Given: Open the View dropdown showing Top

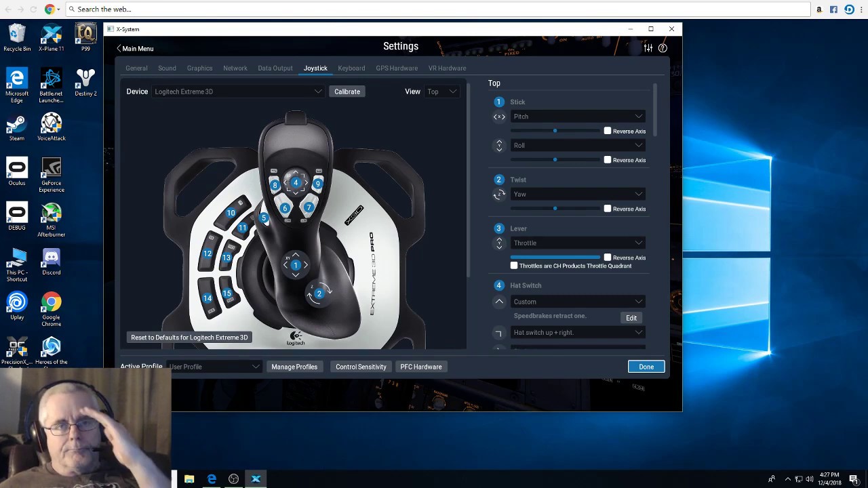Looking at the screenshot, I should pyautogui.click(x=441, y=91).
